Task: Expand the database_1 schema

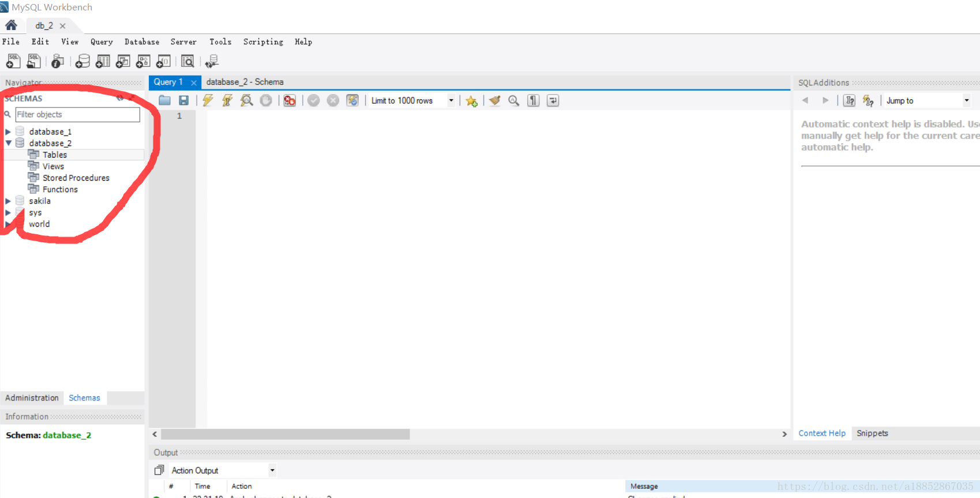Action: (8, 132)
